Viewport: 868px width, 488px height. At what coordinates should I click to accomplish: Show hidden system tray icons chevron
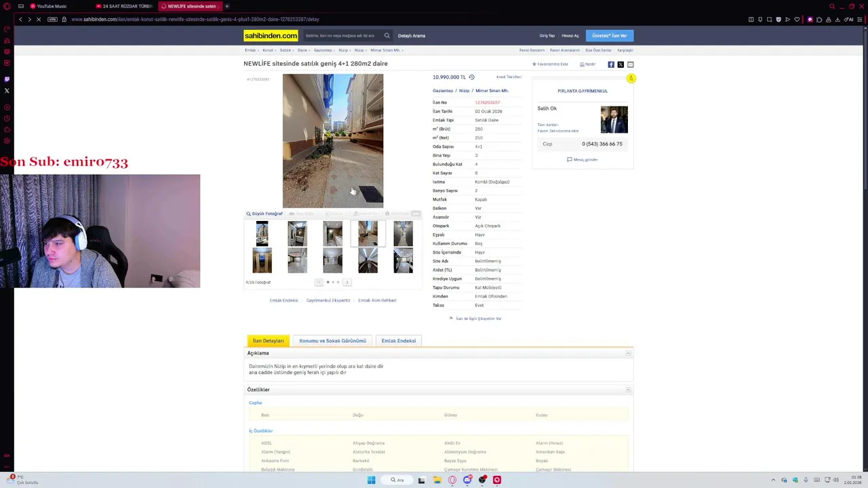[773, 480]
